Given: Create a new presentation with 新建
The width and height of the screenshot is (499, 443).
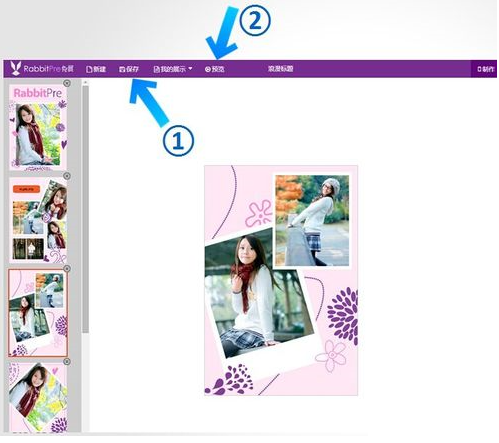Looking at the screenshot, I should [x=96, y=69].
